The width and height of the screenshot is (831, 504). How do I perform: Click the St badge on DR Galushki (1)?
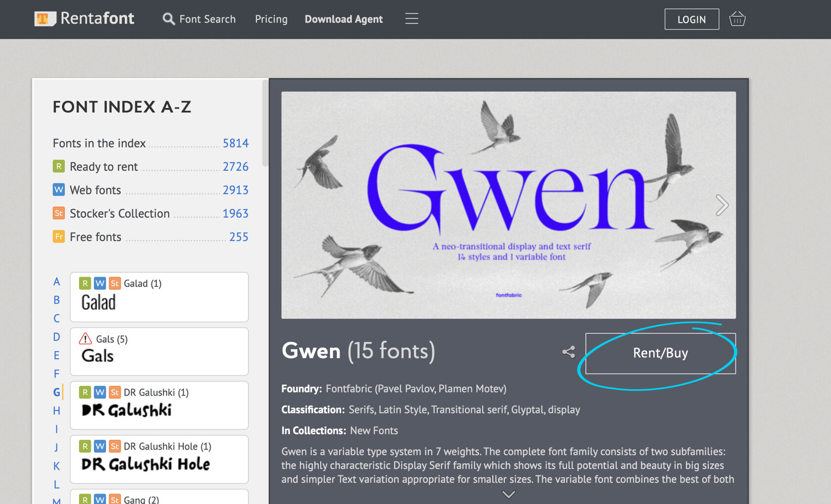115,392
